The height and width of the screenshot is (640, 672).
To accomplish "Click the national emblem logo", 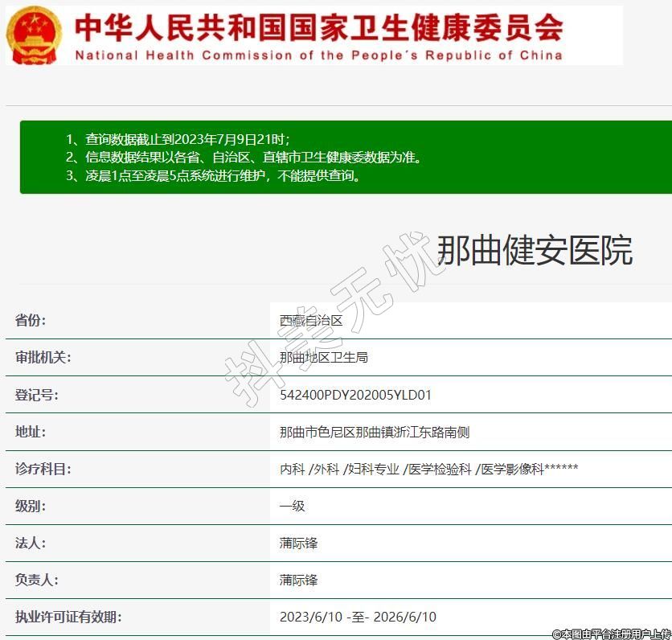I will [33, 35].
